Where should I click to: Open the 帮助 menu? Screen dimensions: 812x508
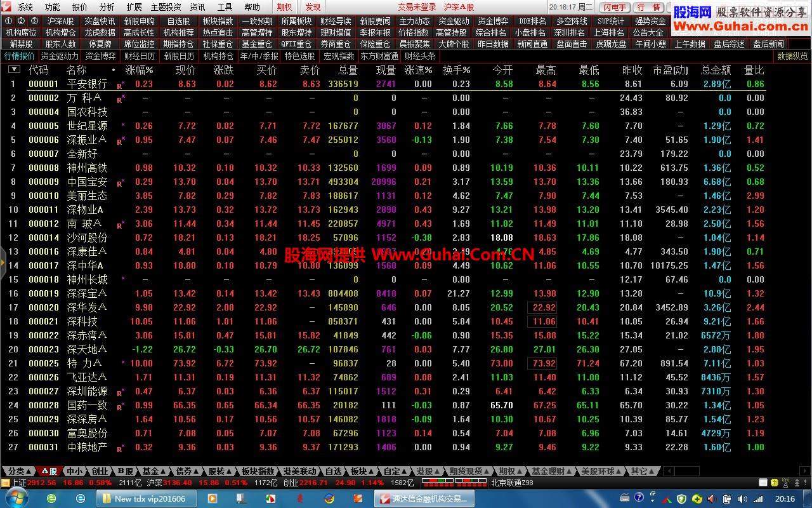252,7
